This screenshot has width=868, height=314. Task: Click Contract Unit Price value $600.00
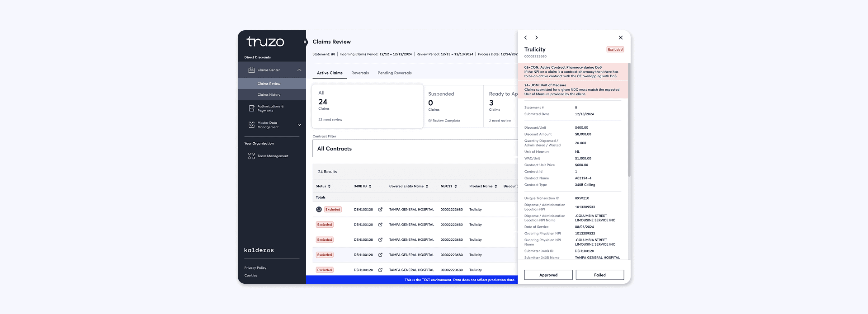pyautogui.click(x=581, y=165)
